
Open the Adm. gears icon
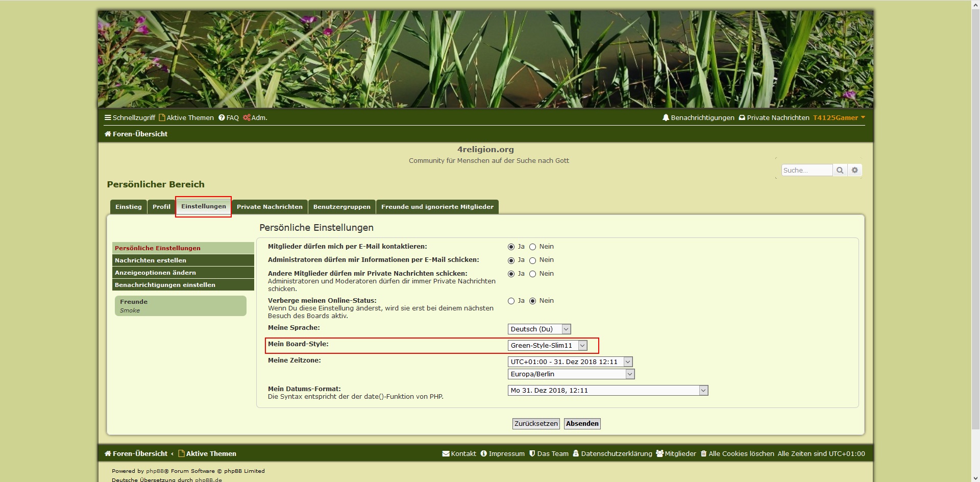pyautogui.click(x=247, y=118)
